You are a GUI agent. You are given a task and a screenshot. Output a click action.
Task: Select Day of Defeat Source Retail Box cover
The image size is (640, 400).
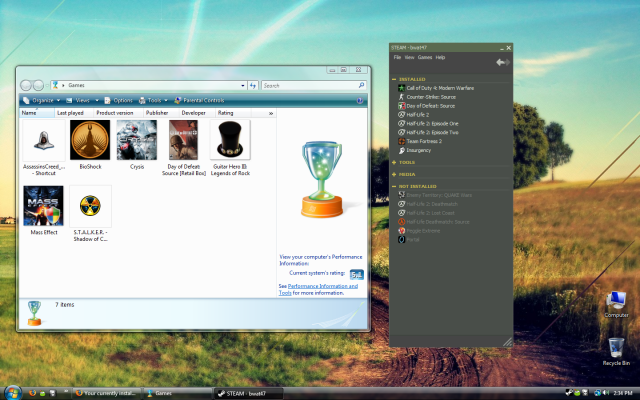coord(183,140)
